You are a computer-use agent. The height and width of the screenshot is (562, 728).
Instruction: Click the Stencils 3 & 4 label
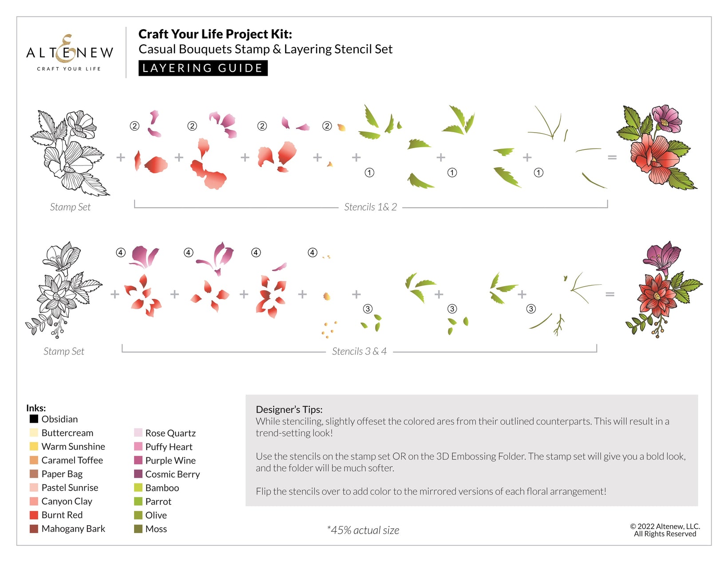pyautogui.click(x=359, y=351)
